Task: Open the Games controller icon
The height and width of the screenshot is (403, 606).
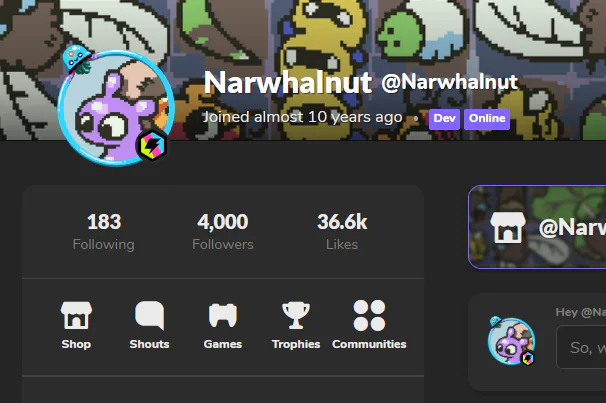Action: (x=223, y=315)
